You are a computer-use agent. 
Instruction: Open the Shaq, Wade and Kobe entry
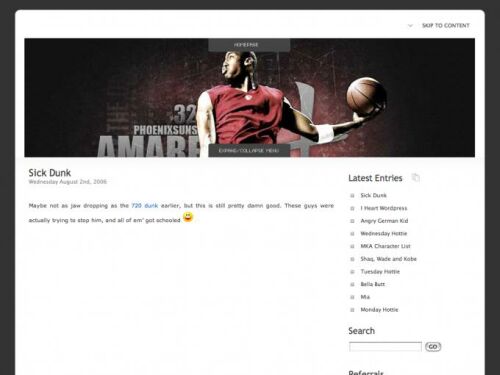pos(388,259)
